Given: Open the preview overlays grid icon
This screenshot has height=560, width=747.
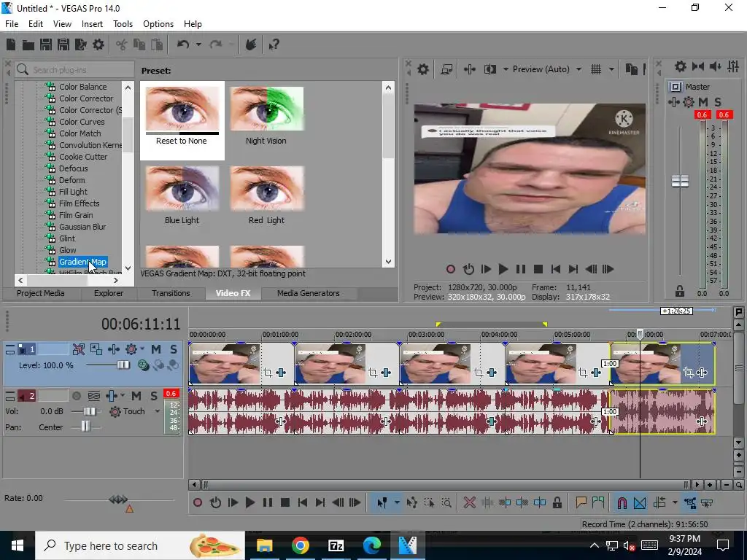Looking at the screenshot, I should click(595, 69).
